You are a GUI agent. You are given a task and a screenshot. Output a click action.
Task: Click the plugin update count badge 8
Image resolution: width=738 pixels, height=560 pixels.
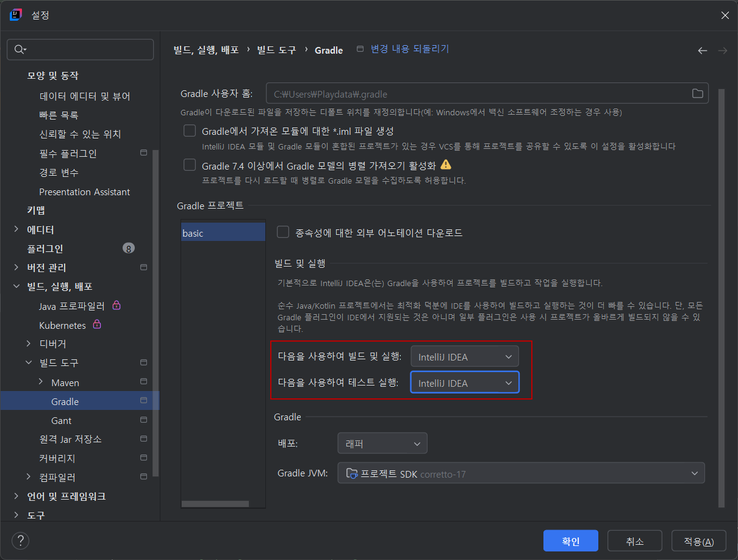click(129, 248)
